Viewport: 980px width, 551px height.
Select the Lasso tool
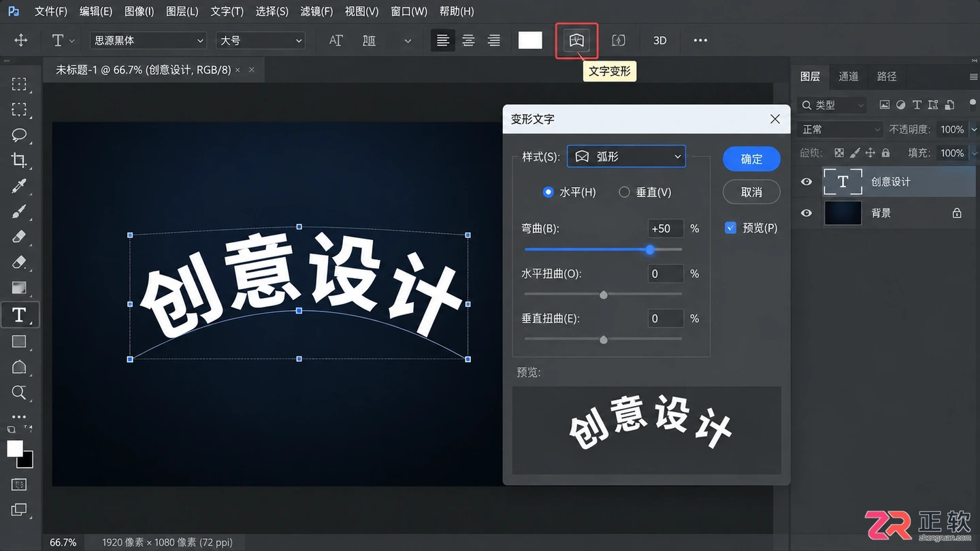[x=19, y=135]
